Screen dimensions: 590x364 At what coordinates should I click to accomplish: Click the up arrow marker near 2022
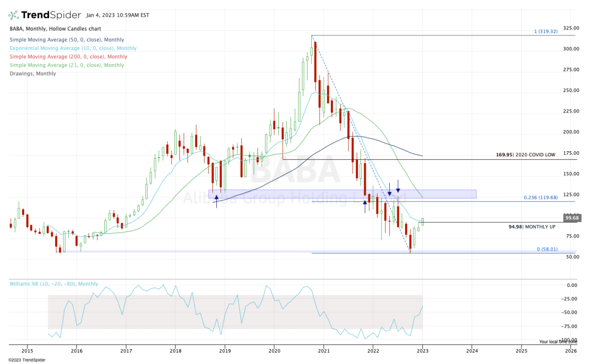click(365, 205)
